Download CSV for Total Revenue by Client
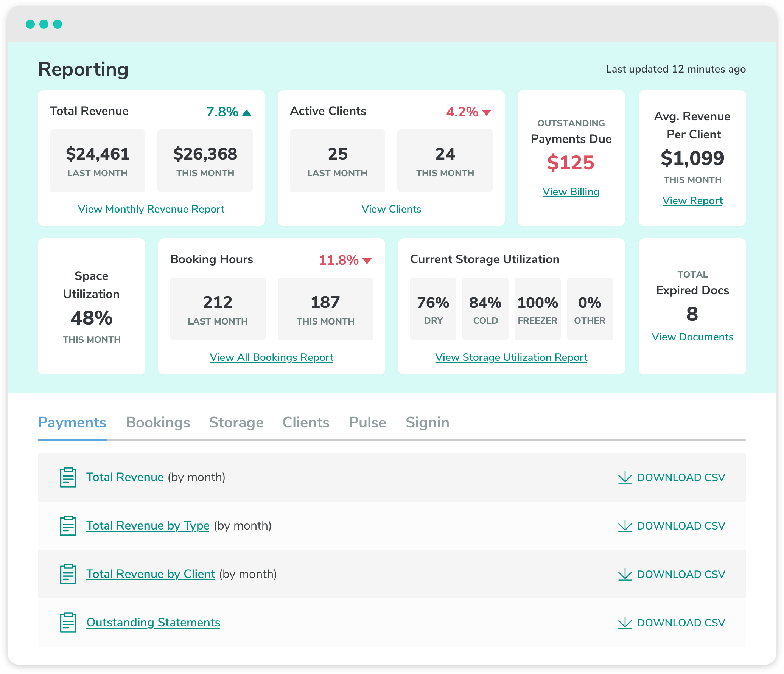This screenshot has height=674, width=784. (672, 574)
